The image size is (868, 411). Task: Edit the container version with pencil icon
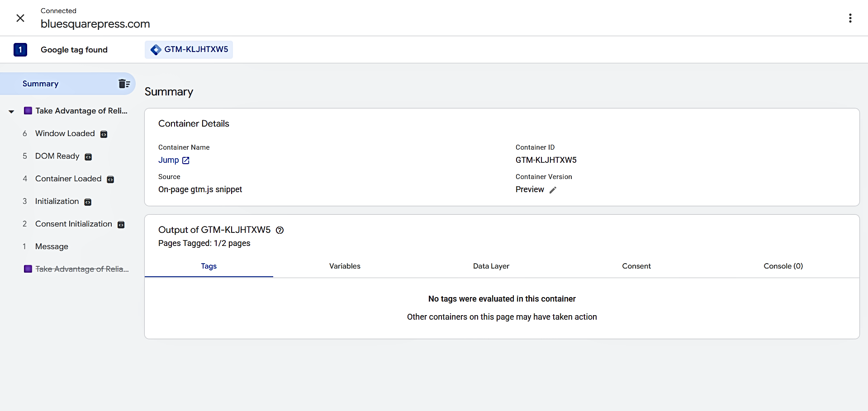(x=553, y=190)
